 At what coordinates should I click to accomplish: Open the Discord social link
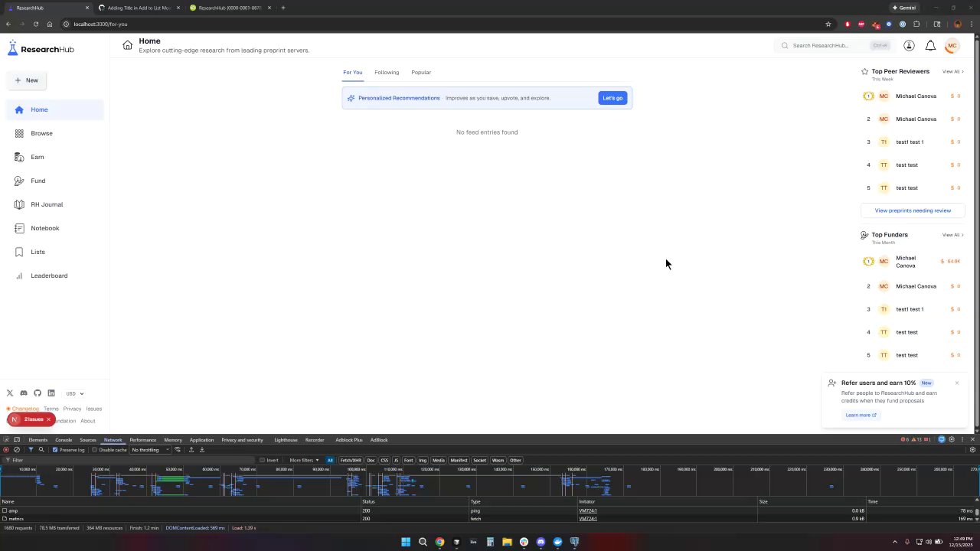pos(24,393)
